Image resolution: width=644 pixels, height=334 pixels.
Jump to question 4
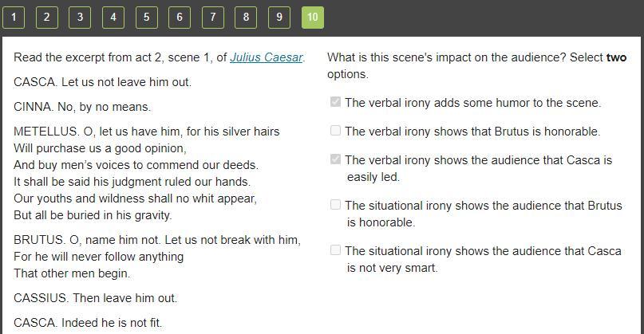coord(113,17)
